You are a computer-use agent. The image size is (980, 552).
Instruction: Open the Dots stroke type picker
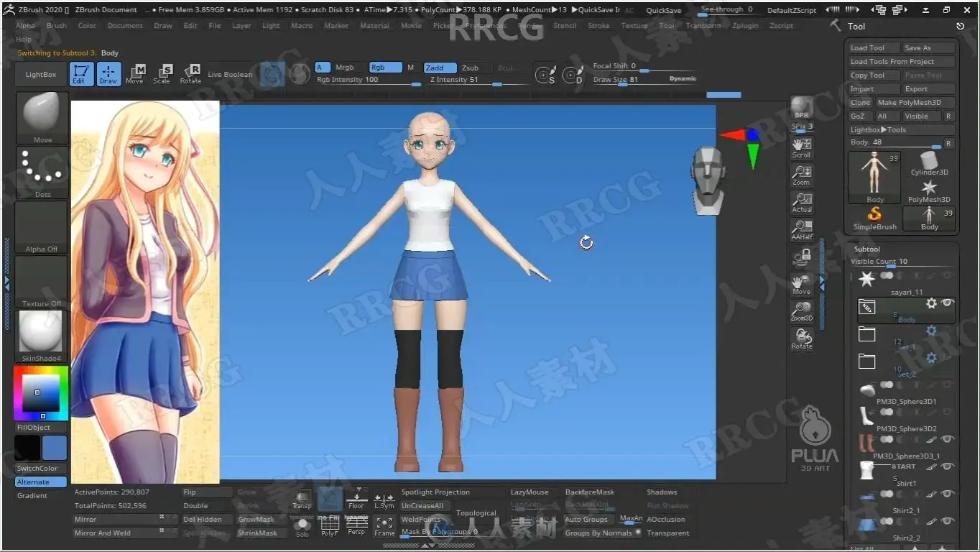click(42, 172)
